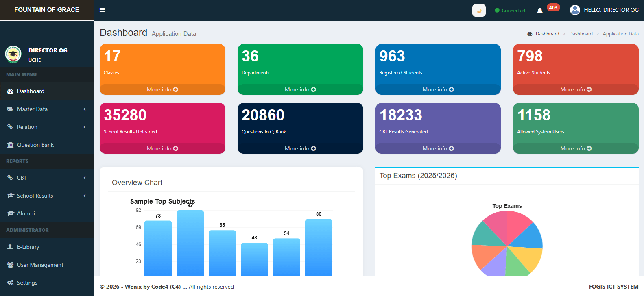The image size is (644, 296).
Task: Click the first Dashboard breadcrumb link
Action: pyautogui.click(x=547, y=34)
